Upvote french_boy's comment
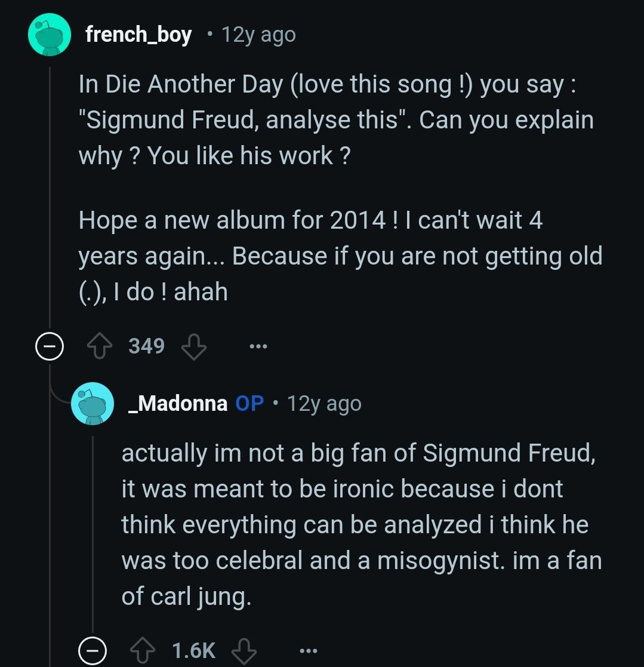644x667 pixels. tap(100, 346)
